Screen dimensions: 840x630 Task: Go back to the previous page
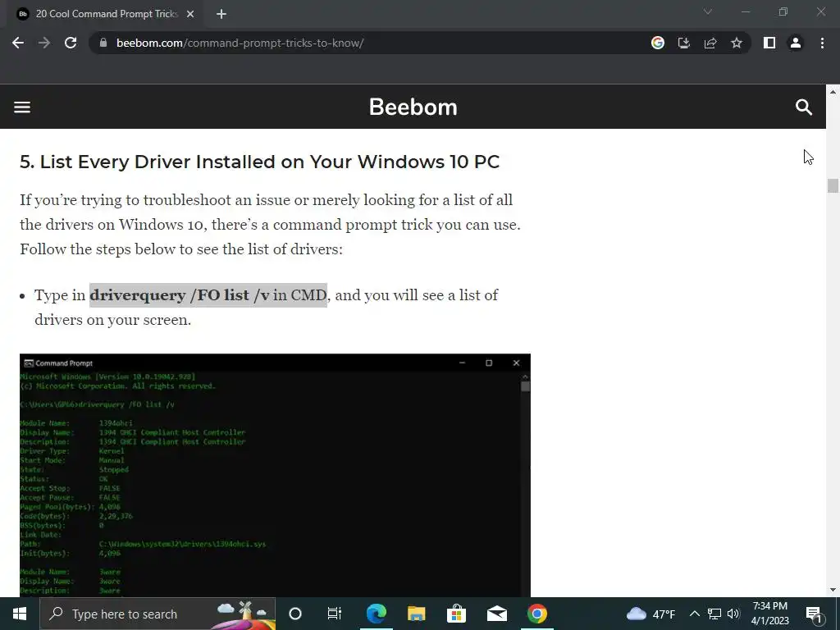pyautogui.click(x=18, y=43)
